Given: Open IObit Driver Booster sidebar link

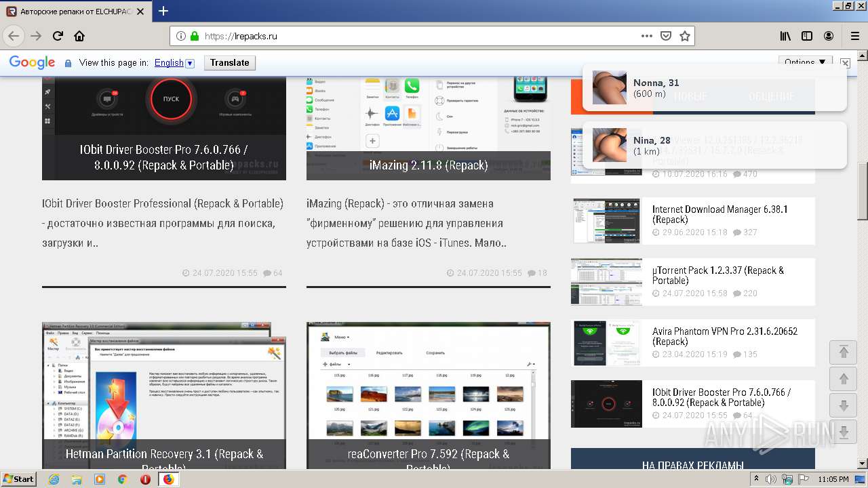Looking at the screenshot, I should [722, 397].
